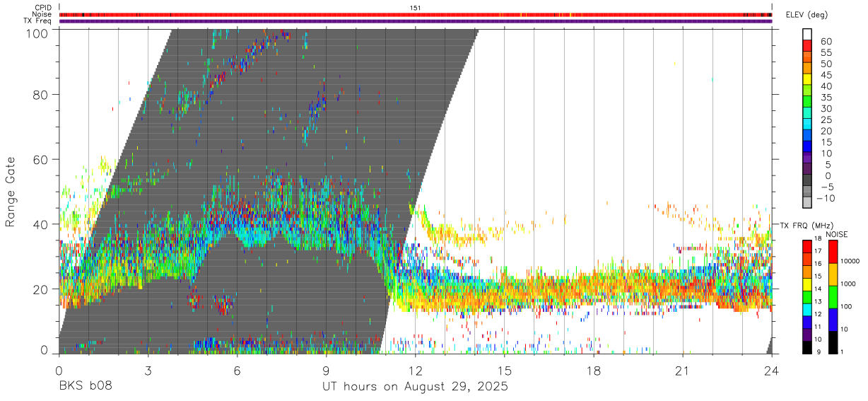Click the 'TX Freq' row label at top left
The width and height of the screenshot is (868, 401).
click(38, 21)
